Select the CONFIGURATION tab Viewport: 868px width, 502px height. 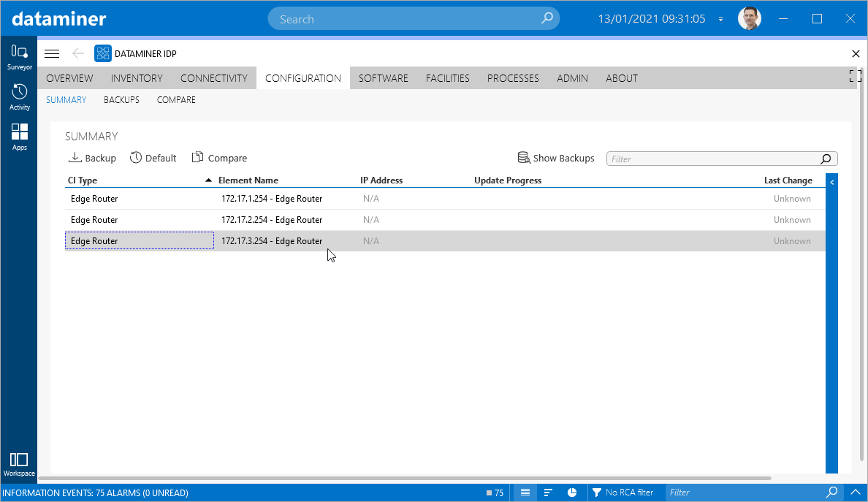point(303,78)
